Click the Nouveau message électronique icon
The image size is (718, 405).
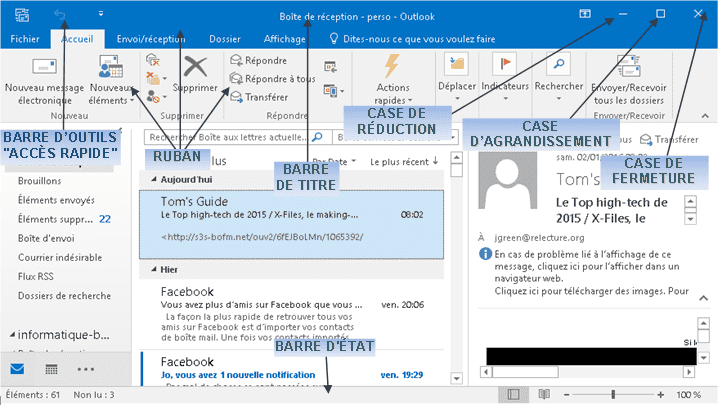44,67
